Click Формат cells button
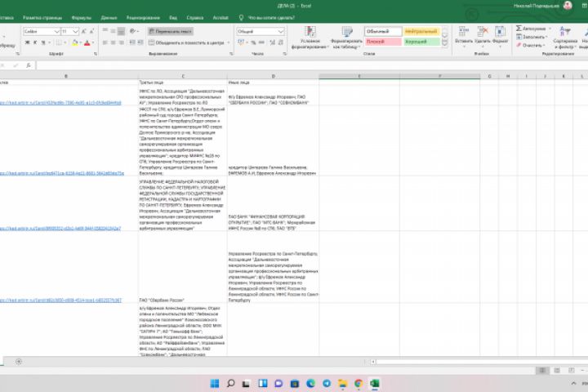Image resolution: width=588 pixels, height=392 pixels. coord(500,37)
